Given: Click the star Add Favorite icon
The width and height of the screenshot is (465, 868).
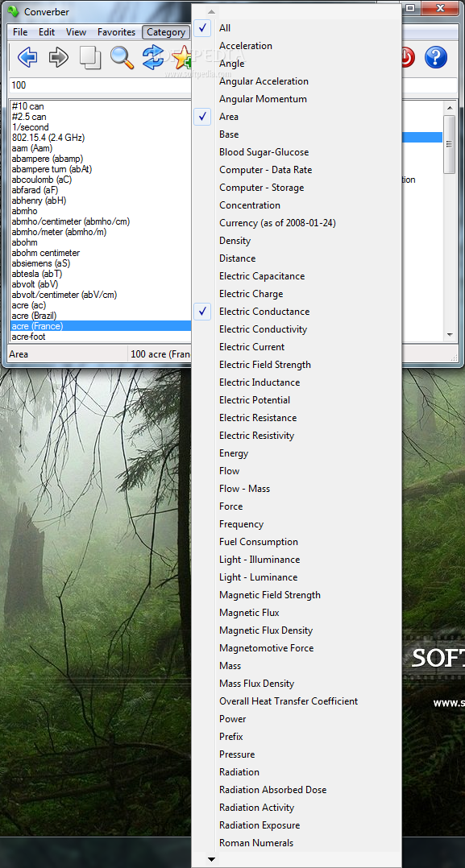Looking at the screenshot, I should (181, 58).
